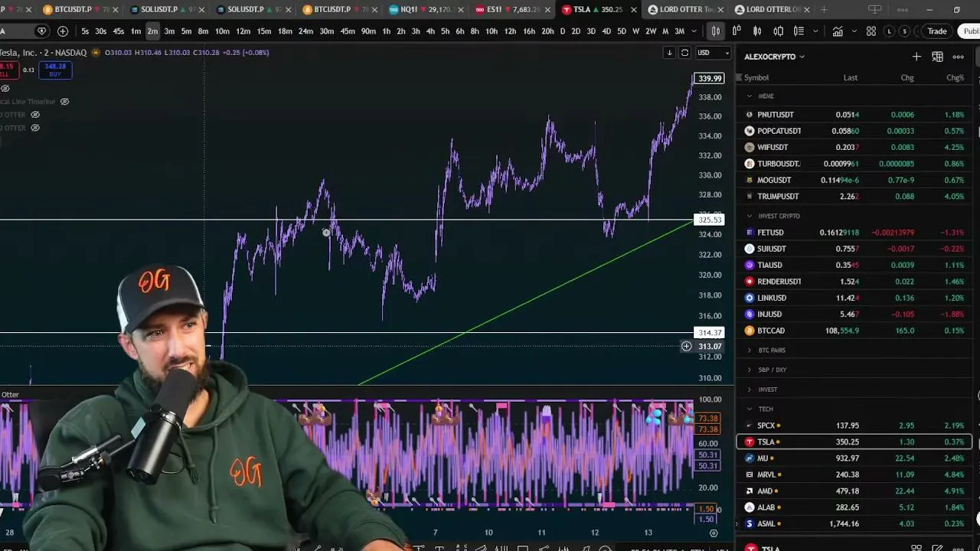
Task: Switch to the 1h timeframe
Action: click(386, 31)
